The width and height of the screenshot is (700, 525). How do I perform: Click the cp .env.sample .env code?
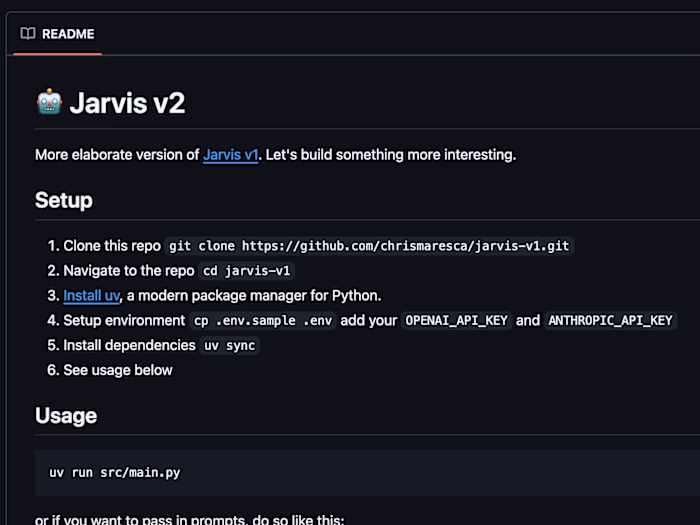coord(263,321)
